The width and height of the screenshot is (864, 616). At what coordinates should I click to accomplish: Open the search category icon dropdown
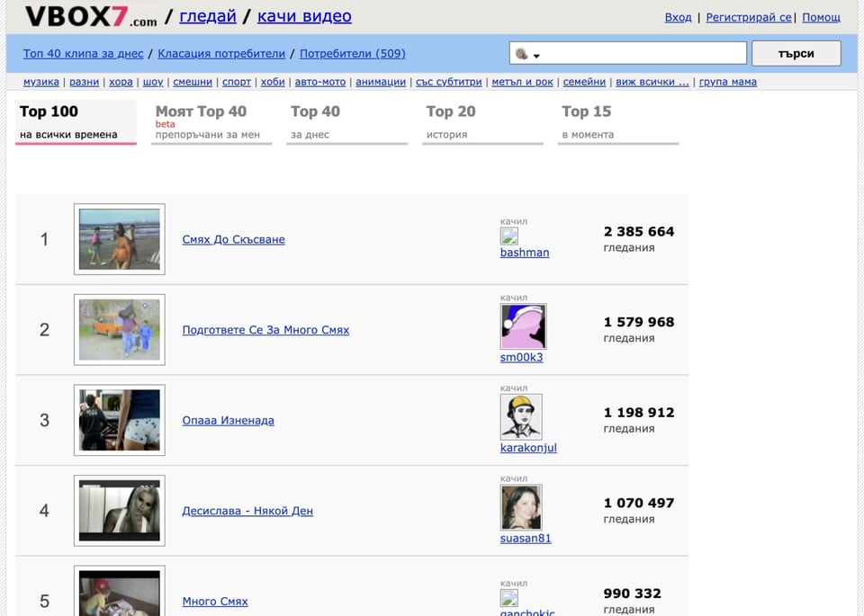(519, 53)
